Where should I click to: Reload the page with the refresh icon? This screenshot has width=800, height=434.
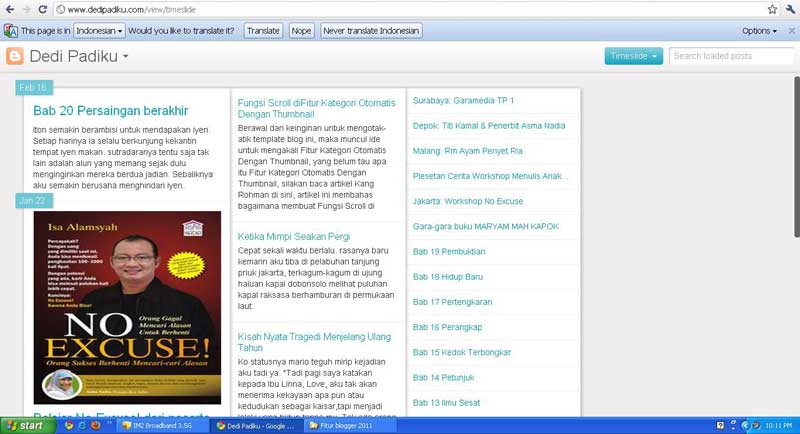43,9
